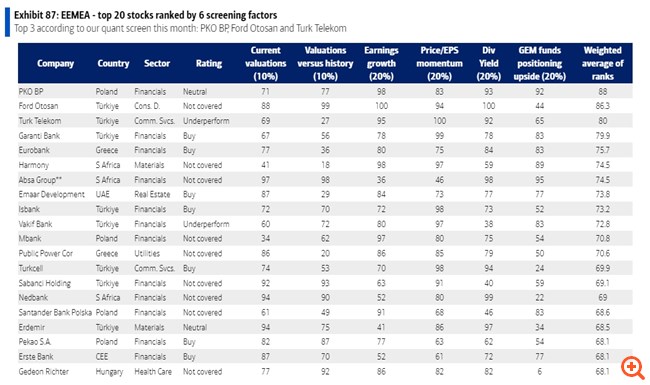Viewport: 650px width, 385px height.
Task: Select PKO BP weighted average value 88
Action: click(x=603, y=92)
